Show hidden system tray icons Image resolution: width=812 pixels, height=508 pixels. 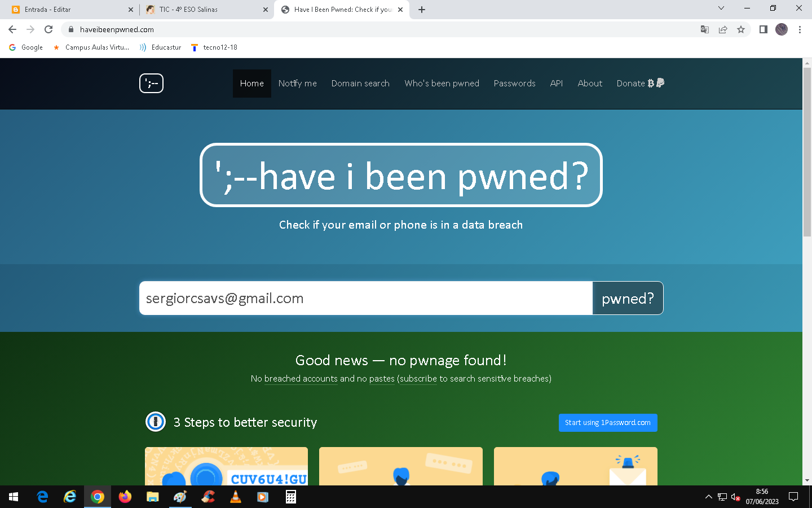point(709,497)
